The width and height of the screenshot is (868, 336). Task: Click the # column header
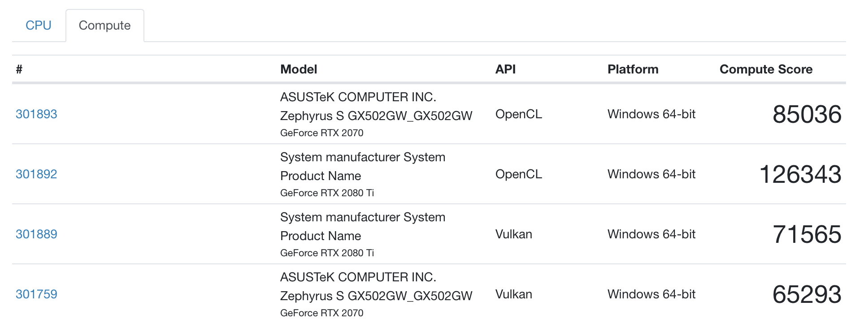coord(19,69)
